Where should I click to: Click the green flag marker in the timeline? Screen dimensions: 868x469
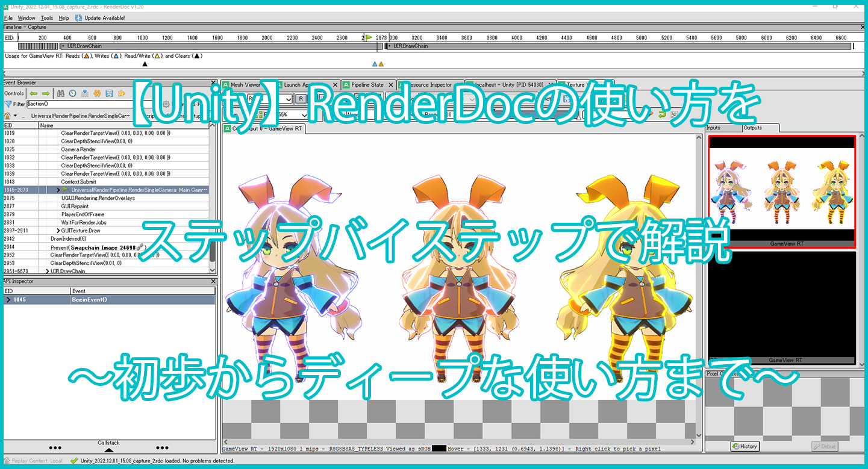click(369, 37)
